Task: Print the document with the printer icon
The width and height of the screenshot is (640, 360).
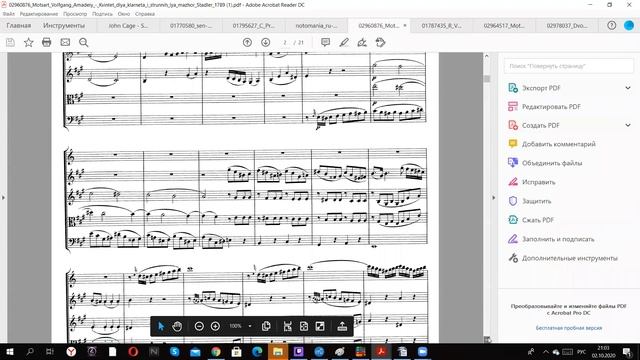Action: tap(47, 42)
